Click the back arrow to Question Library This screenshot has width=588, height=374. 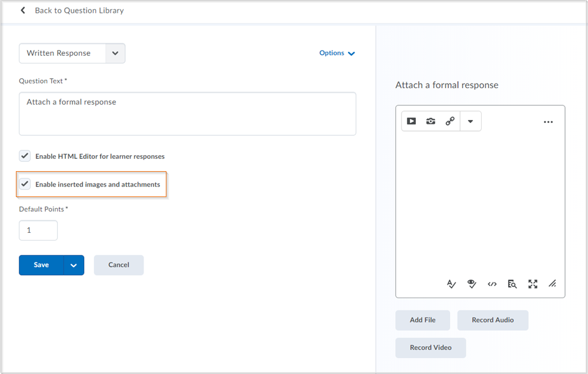pyautogui.click(x=23, y=11)
